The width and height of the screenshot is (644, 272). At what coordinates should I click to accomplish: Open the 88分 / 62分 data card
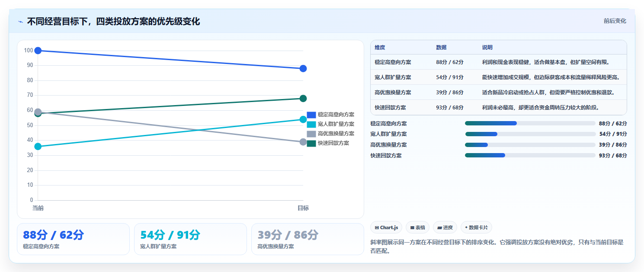[x=73, y=239]
